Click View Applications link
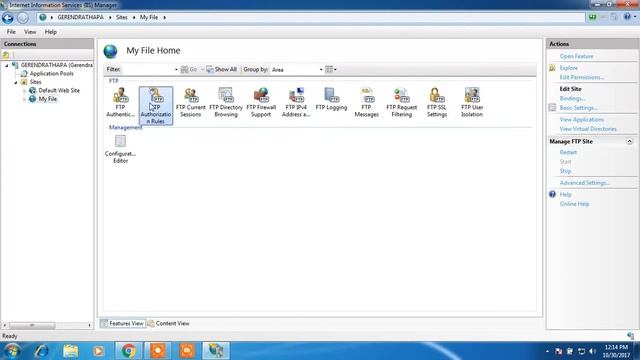The height and width of the screenshot is (360, 640). pyautogui.click(x=582, y=120)
